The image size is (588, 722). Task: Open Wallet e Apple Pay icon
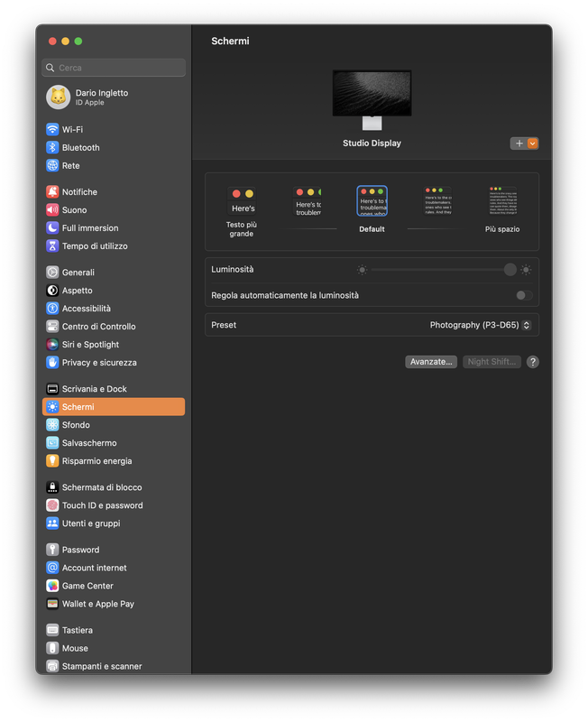pos(52,604)
